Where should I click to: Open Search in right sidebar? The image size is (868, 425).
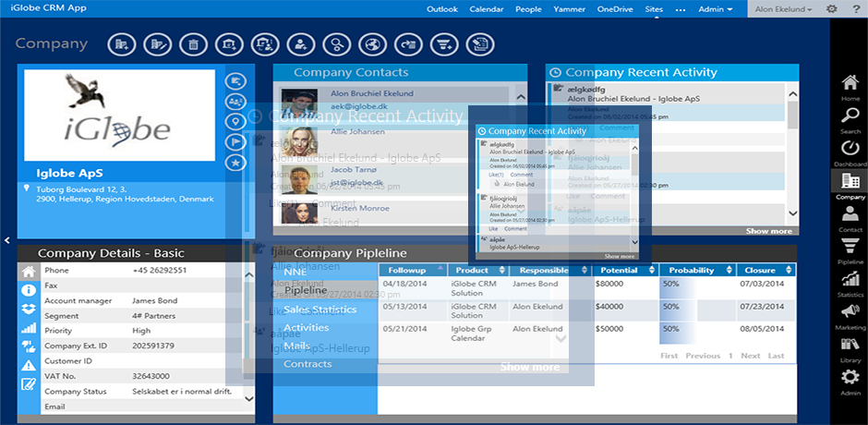point(850,121)
